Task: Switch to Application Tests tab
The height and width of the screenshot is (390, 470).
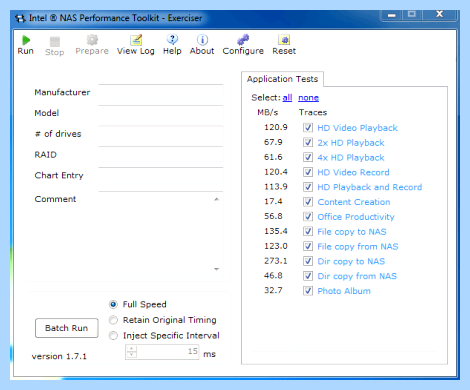Action: pyautogui.click(x=282, y=79)
